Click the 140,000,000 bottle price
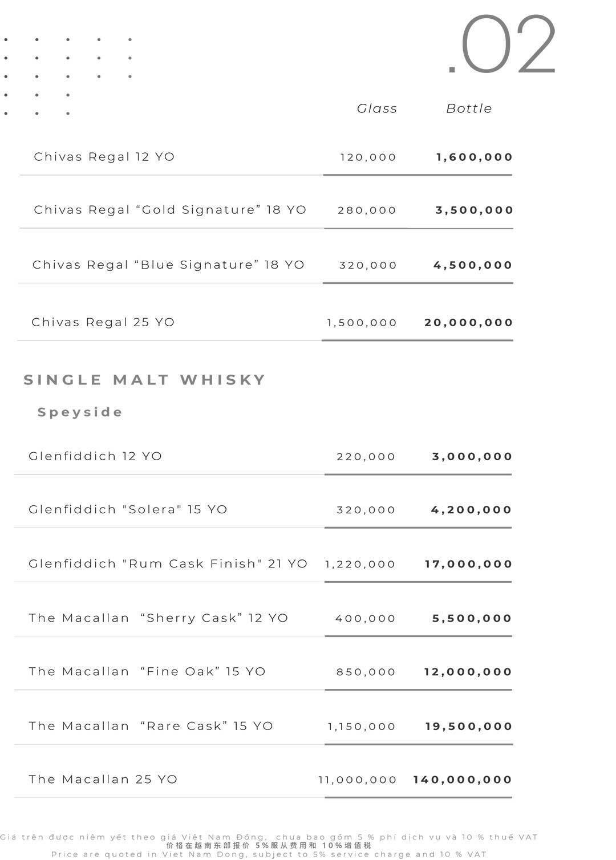 click(463, 780)
